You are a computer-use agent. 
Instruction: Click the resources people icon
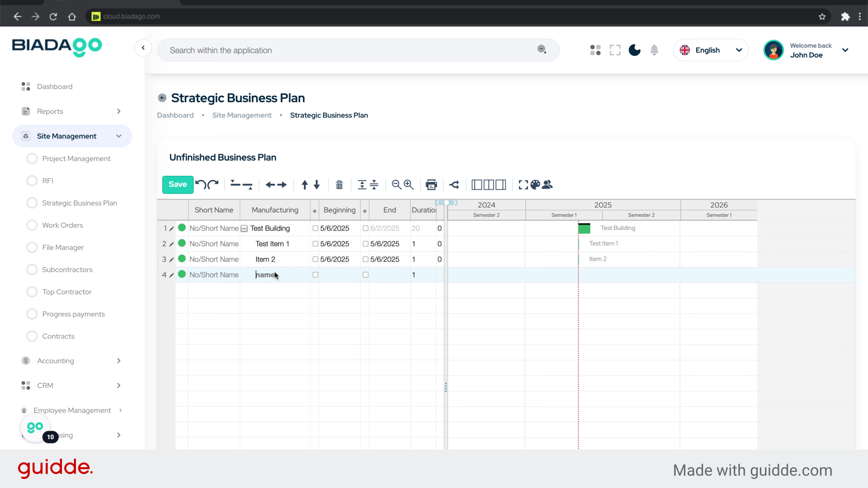[x=547, y=184]
